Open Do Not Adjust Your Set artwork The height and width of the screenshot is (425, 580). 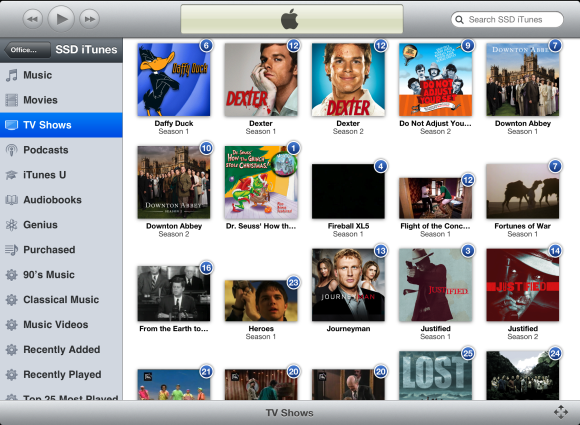(x=436, y=80)
